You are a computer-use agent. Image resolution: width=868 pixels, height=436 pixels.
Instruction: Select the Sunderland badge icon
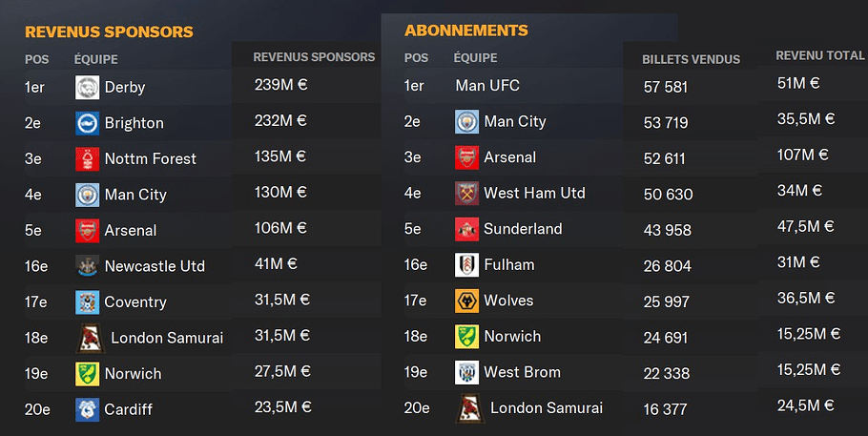click(x=466, y=229)
